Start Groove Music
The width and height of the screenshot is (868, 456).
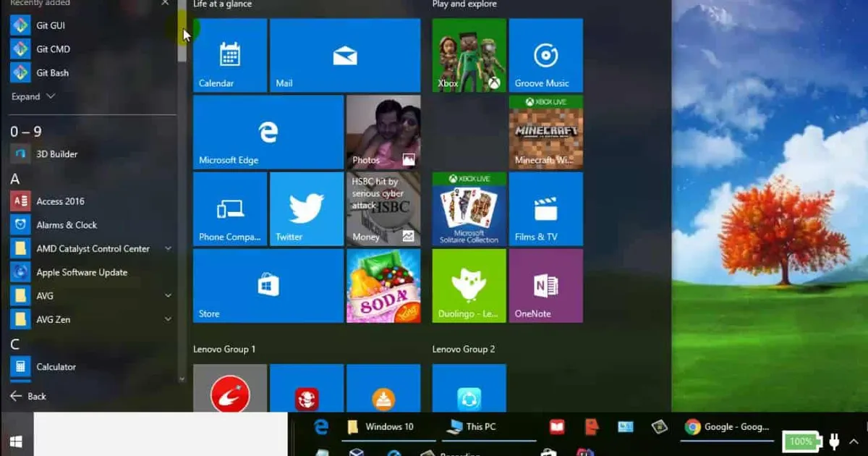pos(545,56)
